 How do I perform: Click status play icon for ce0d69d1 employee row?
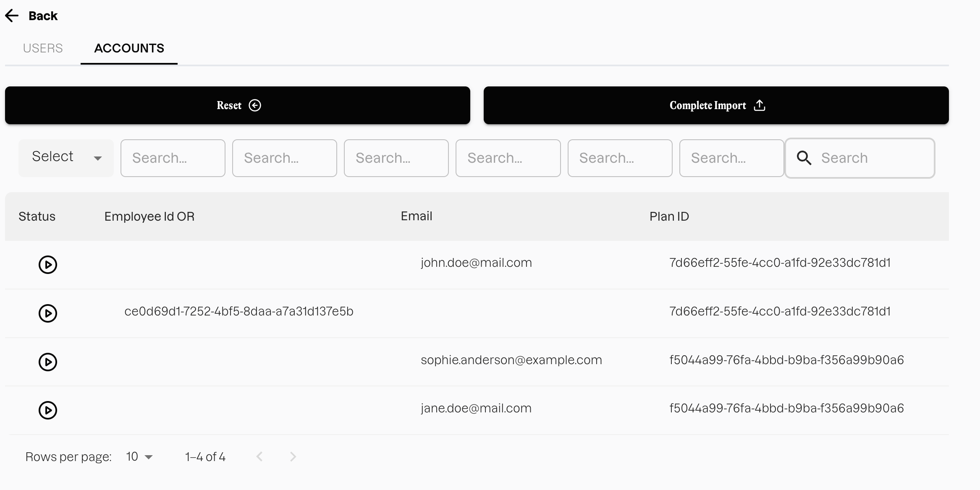pyautogui.click(x=48, y=313)
